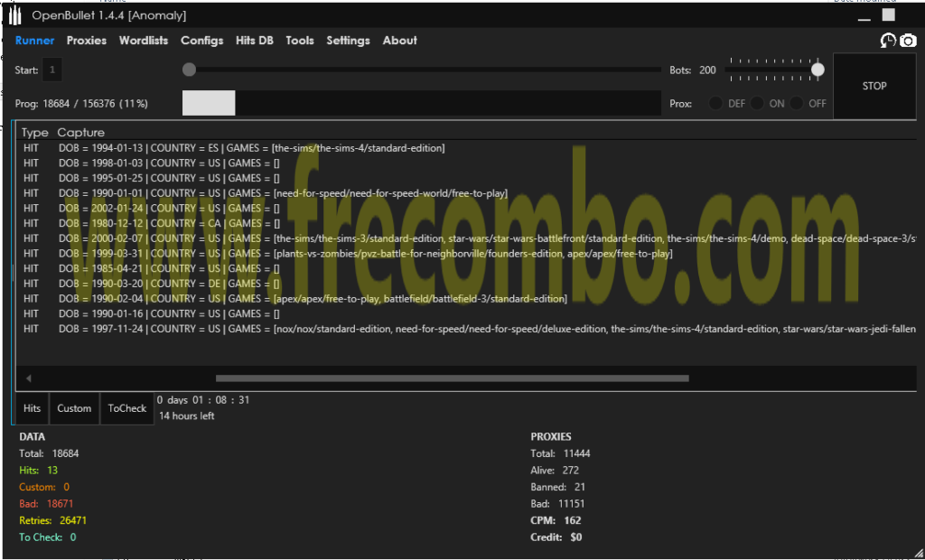Click the To Check: 0 counter
This screenshot has height=560, width=925.
click(47, 537)
